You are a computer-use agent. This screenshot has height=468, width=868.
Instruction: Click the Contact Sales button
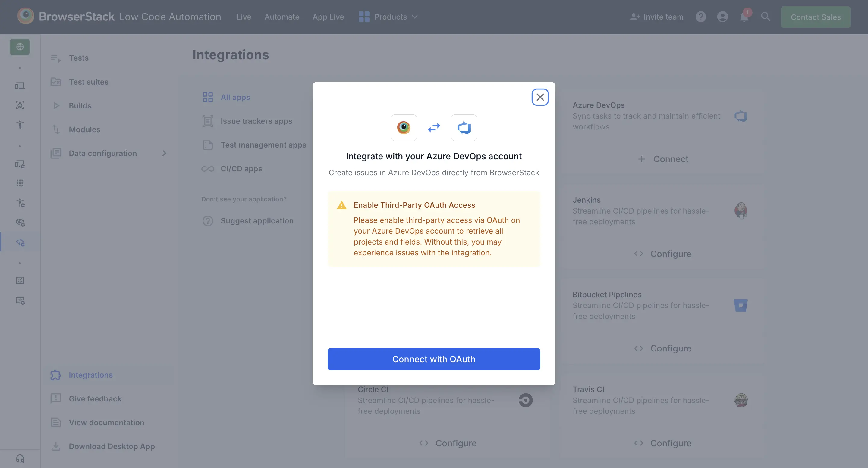(x=816, y=17)
